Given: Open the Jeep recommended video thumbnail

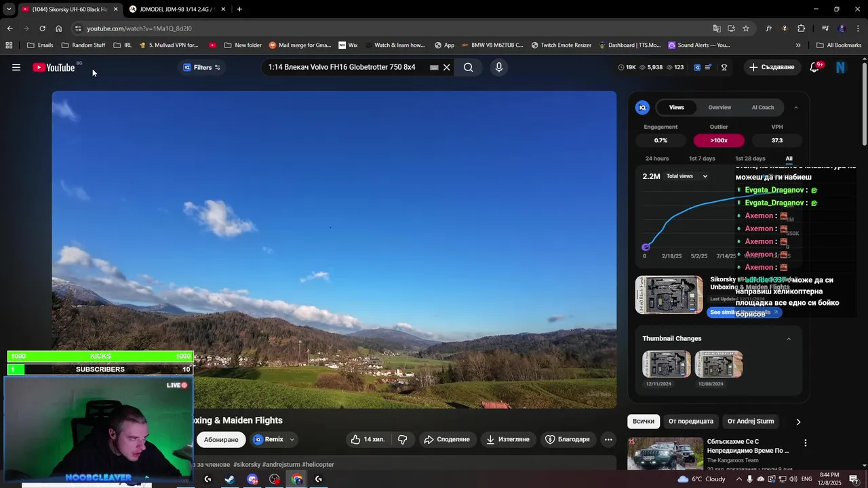Looking at the screenshot, I should click(x=665, y=454).
